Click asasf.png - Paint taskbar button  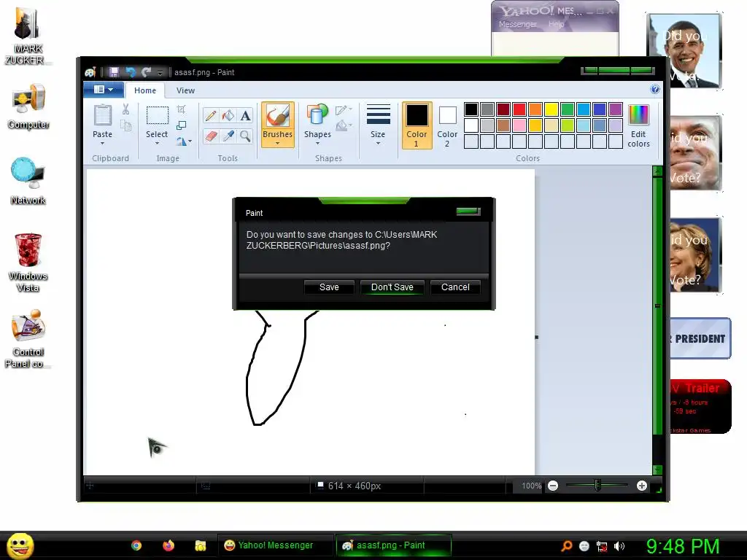393,545
